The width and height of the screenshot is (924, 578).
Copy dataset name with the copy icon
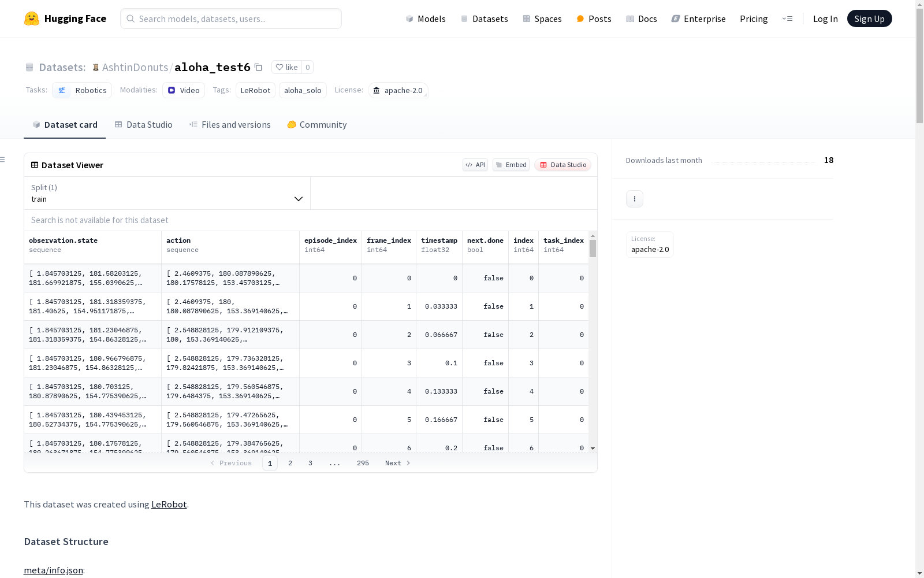tap(258, 68)
